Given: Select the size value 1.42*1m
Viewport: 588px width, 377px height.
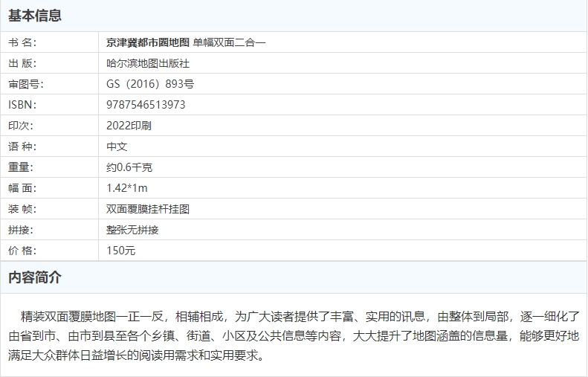Looking at the screenshot, I should pos(127,188).
